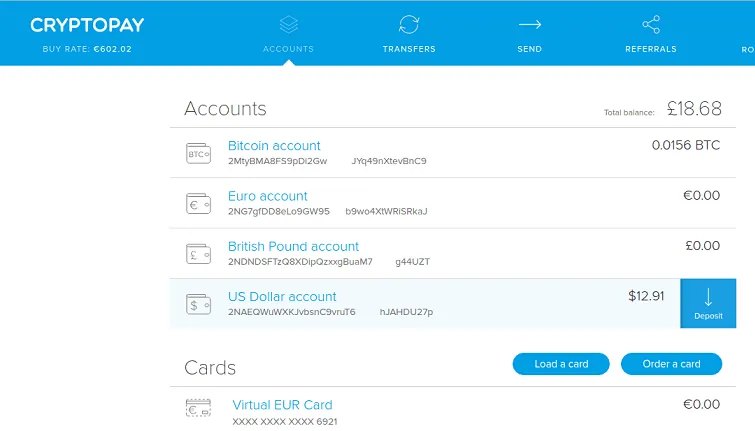Click the Accounts stacked-layers icon
The height and width of the screenshot is (431, 755).
[x=288, y=25]
